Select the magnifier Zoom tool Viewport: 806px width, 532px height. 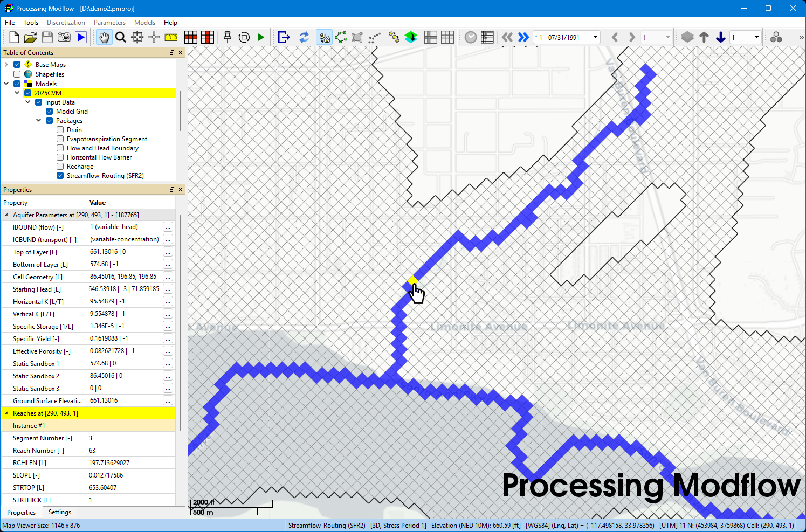pos(121,37)
